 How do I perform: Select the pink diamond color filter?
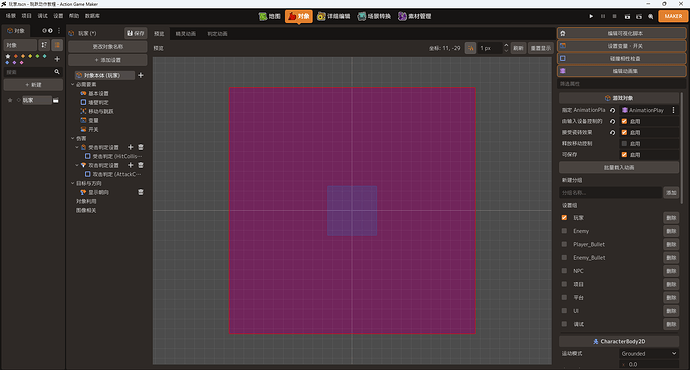[x=22, y=62]
